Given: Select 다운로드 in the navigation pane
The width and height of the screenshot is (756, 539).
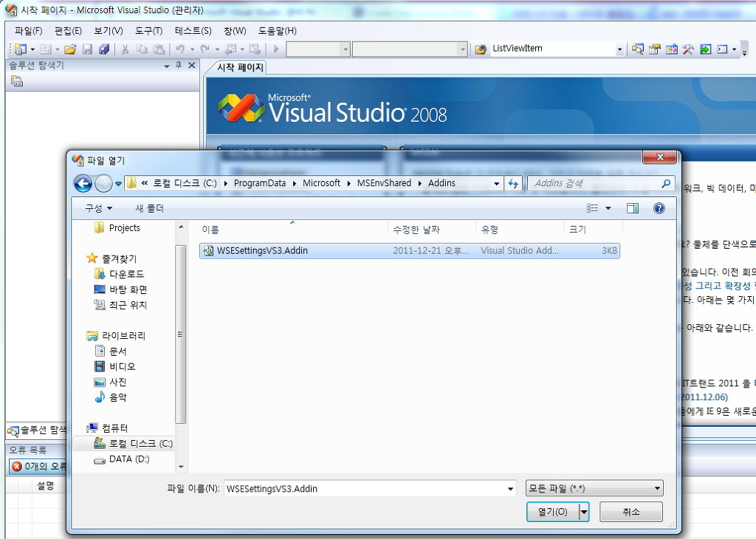Looking at the screenshot, I should (x=126, y=274).
